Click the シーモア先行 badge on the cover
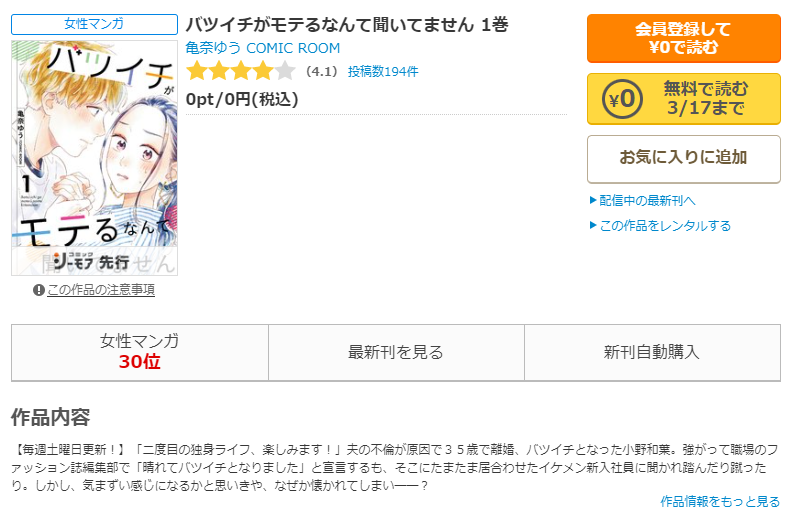 (x=91, y=262)
